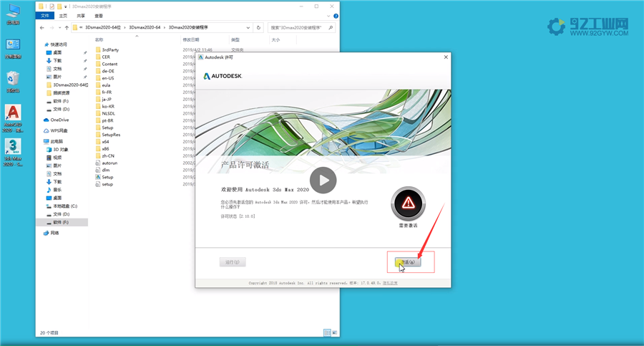This screenshot has width=644, height=346.
Task: Go up one folder level arrow
Action: (x=67, y=27)
